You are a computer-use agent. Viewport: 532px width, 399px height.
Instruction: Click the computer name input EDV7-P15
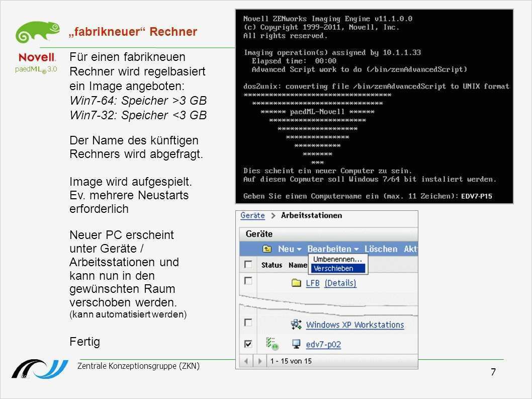(x=476, y=196)
